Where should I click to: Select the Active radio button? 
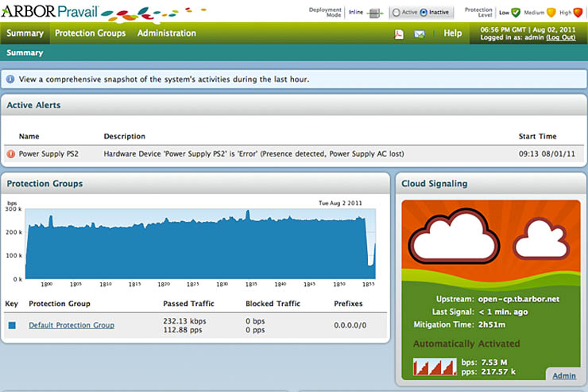[x=396, y=13]
